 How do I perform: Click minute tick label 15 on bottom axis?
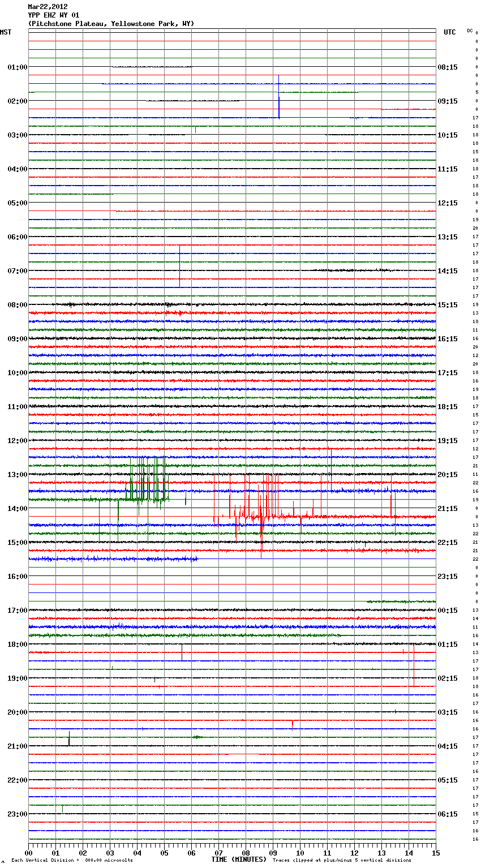(436, 853)
